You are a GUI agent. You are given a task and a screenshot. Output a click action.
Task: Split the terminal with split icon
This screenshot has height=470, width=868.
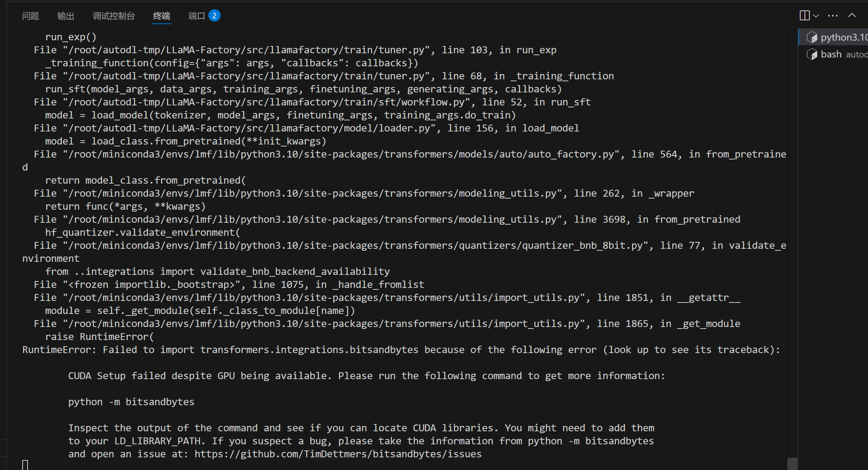coord(804,15)
